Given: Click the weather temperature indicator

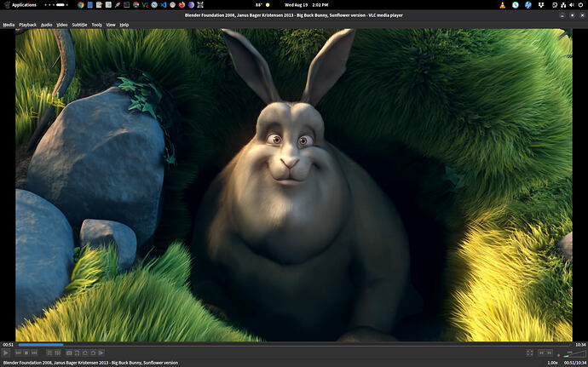Looking at the screenshot, I should coord(262,5).
